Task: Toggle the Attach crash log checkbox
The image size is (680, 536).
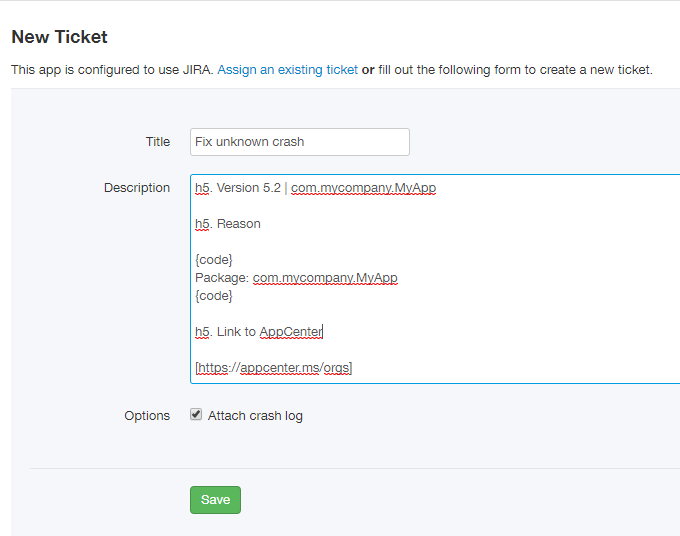Action: 196,415
